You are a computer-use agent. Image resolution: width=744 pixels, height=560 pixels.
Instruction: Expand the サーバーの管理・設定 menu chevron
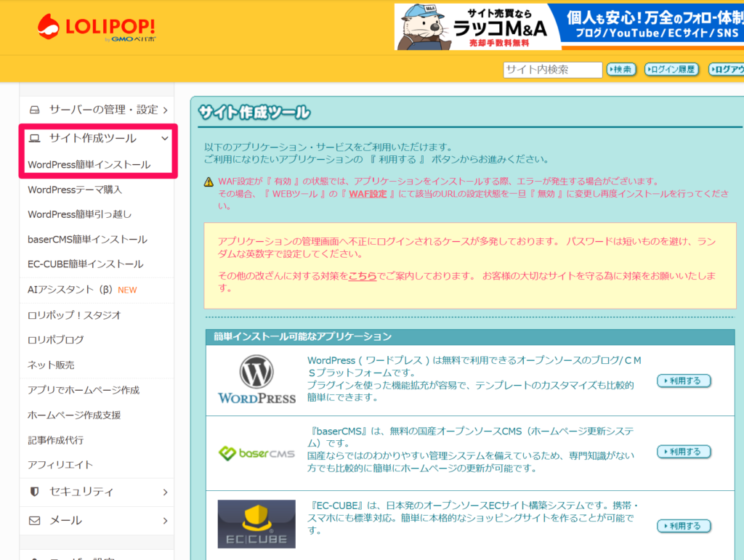[x=166, y=110]
